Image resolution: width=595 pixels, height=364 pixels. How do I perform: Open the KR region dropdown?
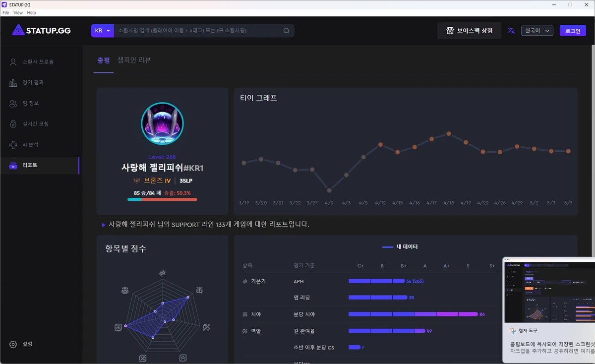pyautogui.click(x=102, y=31)
